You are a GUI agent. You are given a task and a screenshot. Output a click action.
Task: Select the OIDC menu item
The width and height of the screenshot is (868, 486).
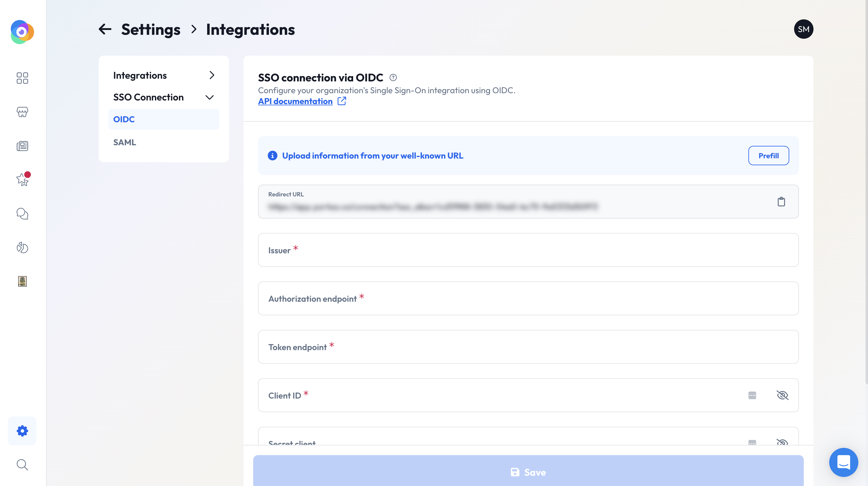click(124, 119)
